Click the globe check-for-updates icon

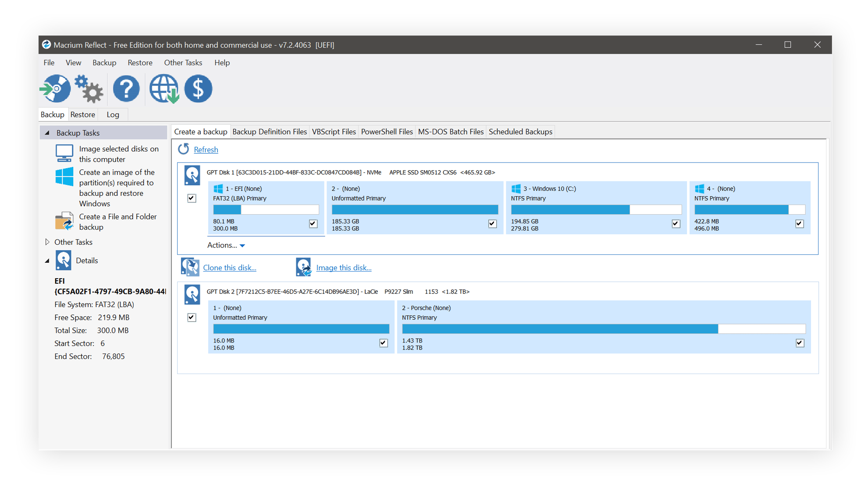click(164, 88)
